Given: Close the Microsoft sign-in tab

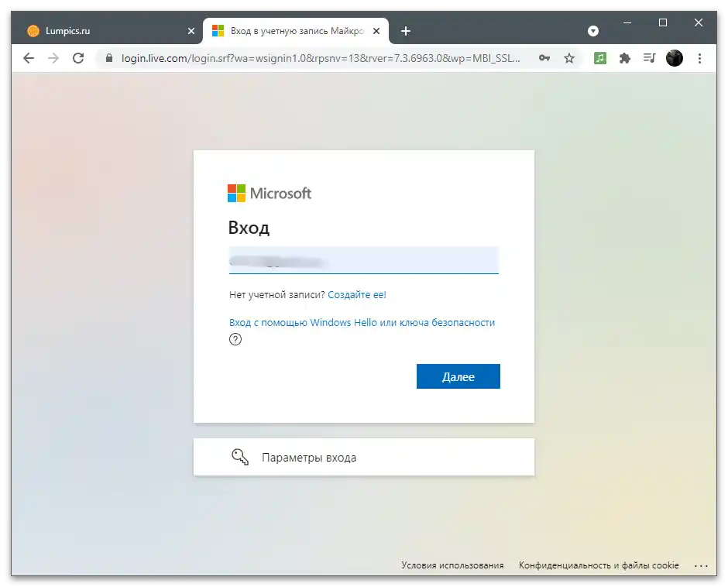Looking at the screenshot, I should (376, 31).
